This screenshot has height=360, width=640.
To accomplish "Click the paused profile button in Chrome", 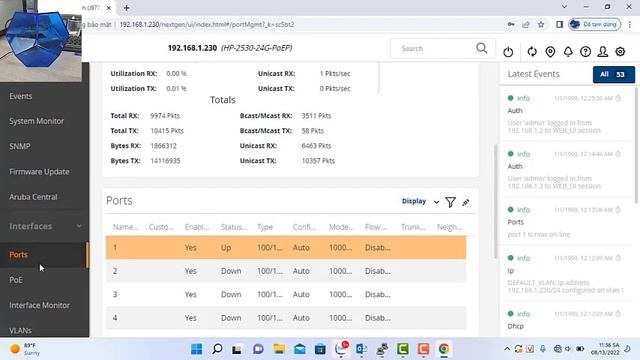I will [595, 24].
